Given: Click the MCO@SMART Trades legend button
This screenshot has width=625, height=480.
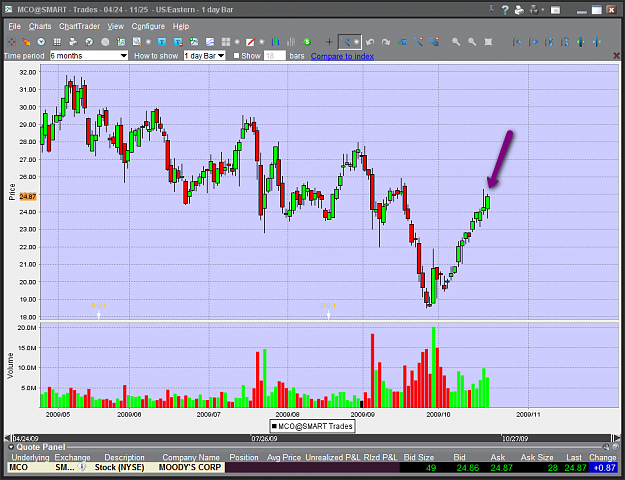Looking at the screenshot, I should [x=312, y=426].
